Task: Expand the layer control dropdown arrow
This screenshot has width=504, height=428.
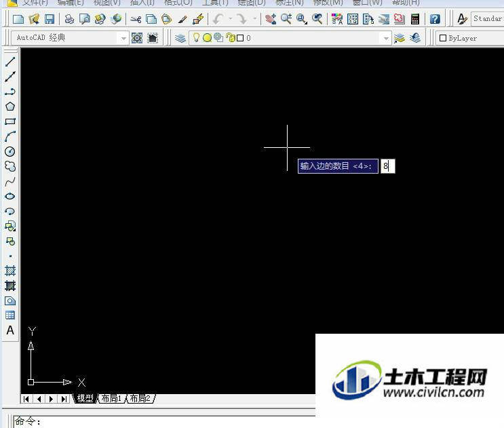Action: click(386, 39)
